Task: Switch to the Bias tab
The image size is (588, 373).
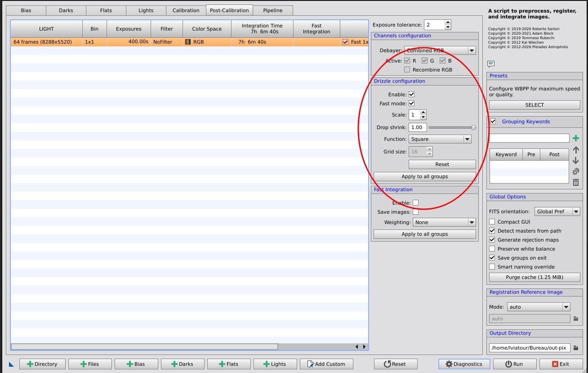Action: tap(26, 10)
